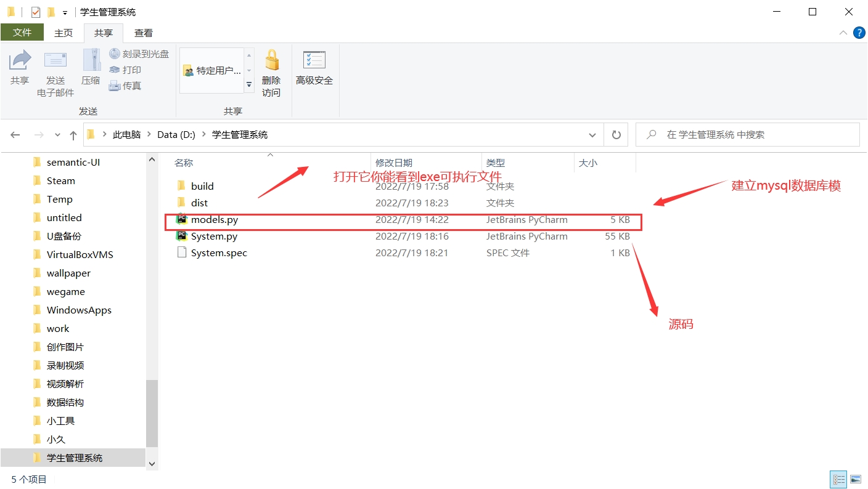Image resolution: width=868 pixels, height=489 pixels.
Task: Click the navigation pane scrollbar thumb
Action: (152, 413)
